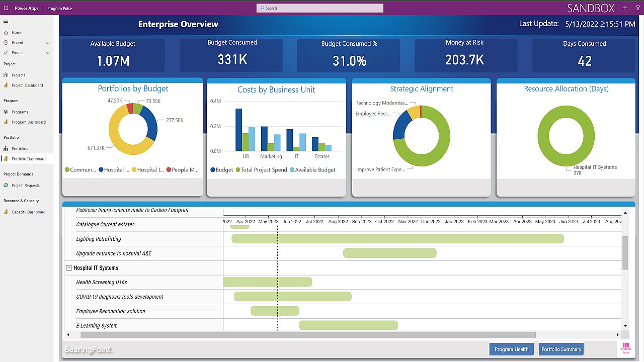Screen dimensions: 644x362
Task: Open the Project Dashboard sidebar icon
Action: point(6,85)
